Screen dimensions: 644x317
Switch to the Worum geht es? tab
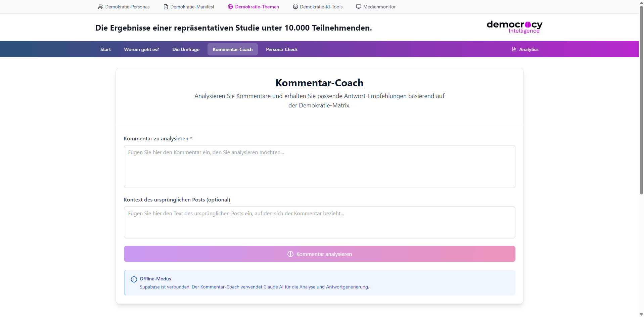142,49
